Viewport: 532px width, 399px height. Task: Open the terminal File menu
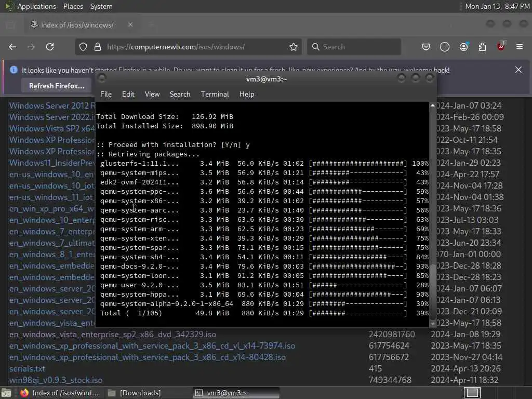click(106, 95)
